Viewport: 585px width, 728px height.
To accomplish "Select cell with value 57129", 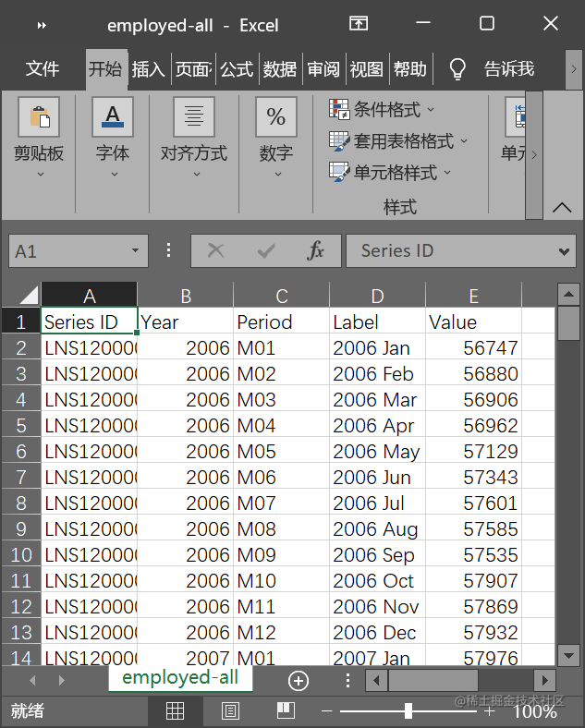I will 473,451.
